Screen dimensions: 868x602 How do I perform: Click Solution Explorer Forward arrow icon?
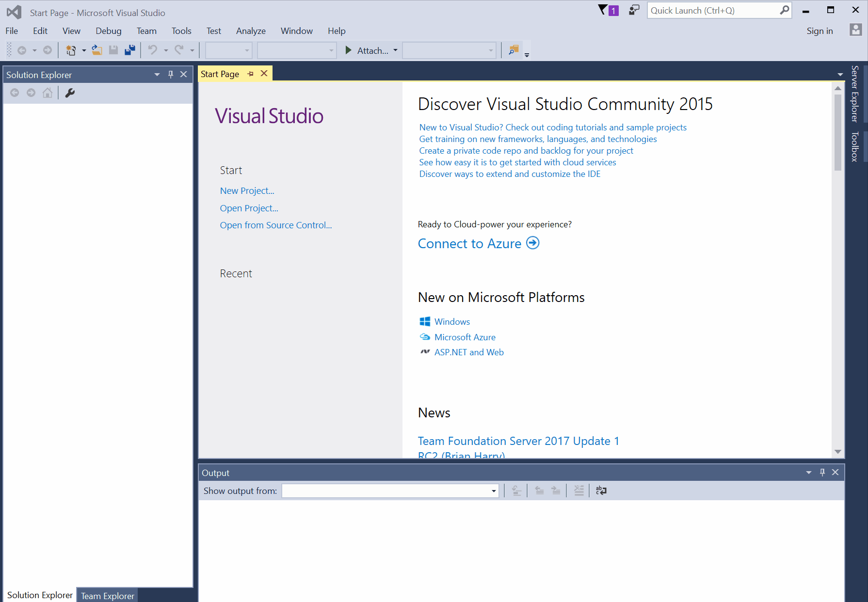coord(31,93)
